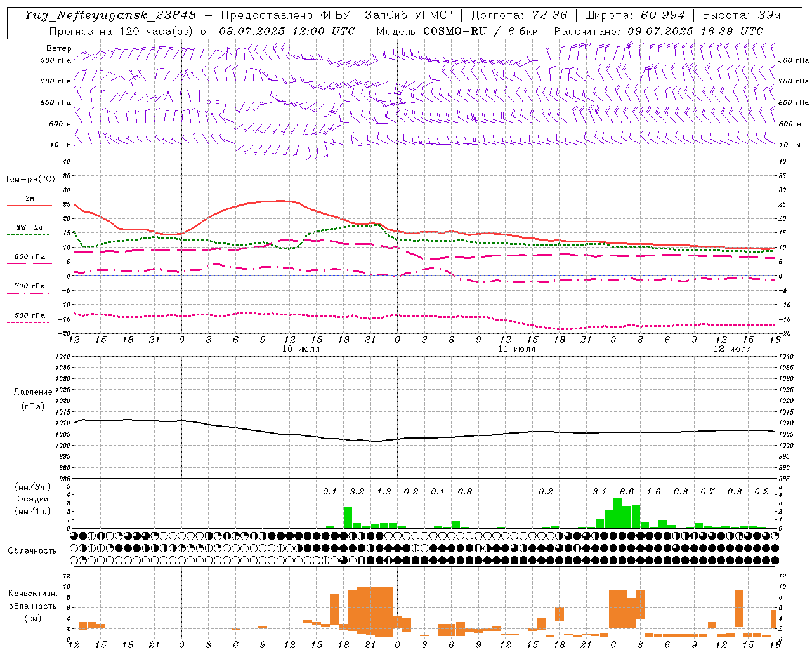Click the 12 июля date label
This screenshot has width=812, height=650.
(x=733, y=349)
